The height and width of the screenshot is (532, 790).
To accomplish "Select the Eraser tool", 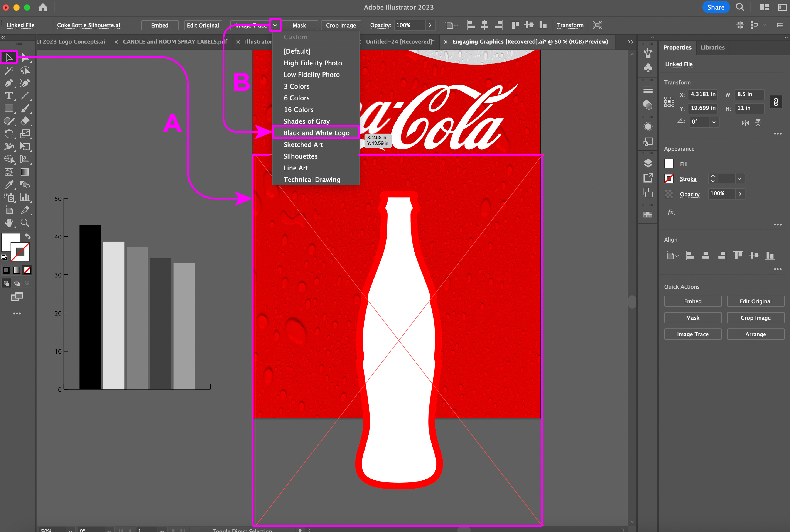I will (25, 121).
